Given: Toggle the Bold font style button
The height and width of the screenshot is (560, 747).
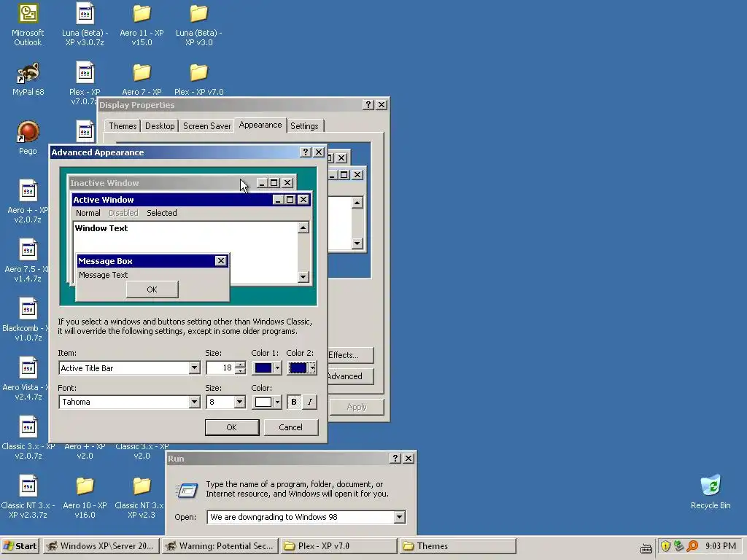Looking at the screenshot, I should [294, 402].
